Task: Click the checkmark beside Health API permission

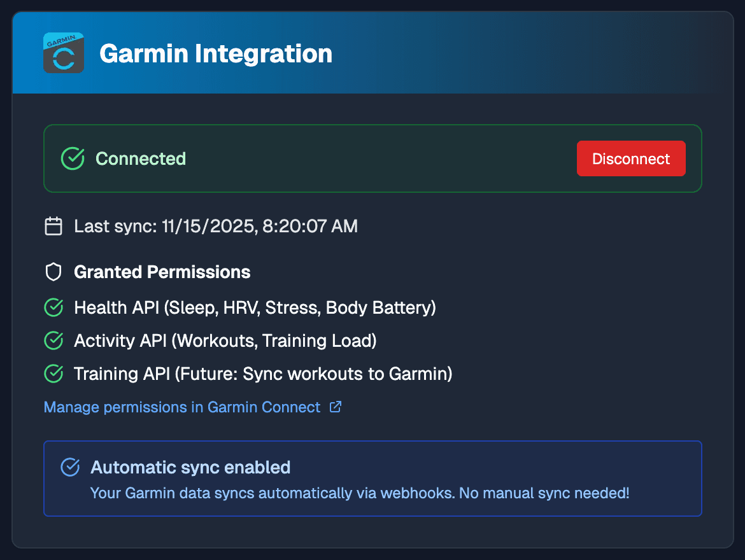Action: coord(53,307)
